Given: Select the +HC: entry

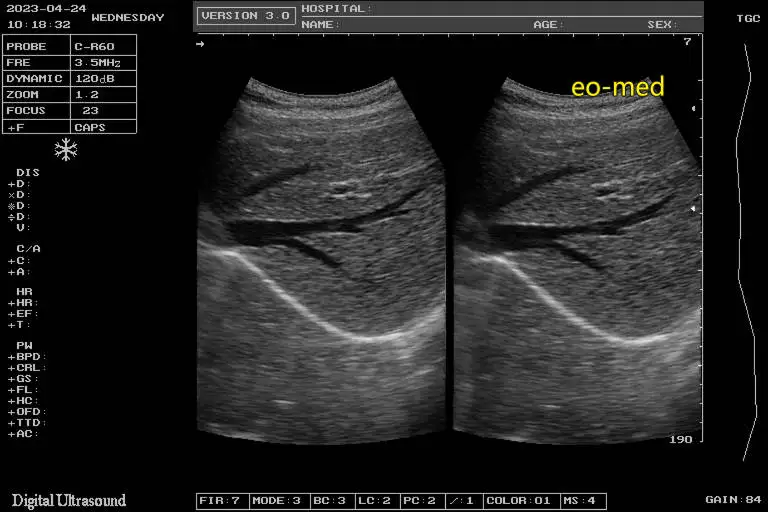Looking at the screenshot, I should (23, 401).
